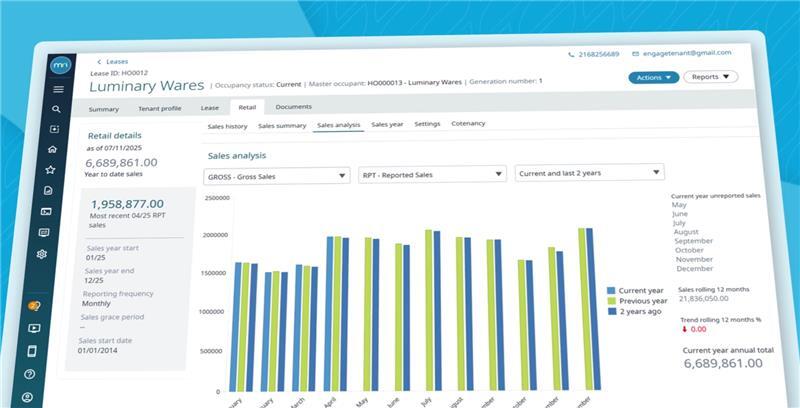Go back via the Leases link
800x408 pixels.
click(112, 62)
